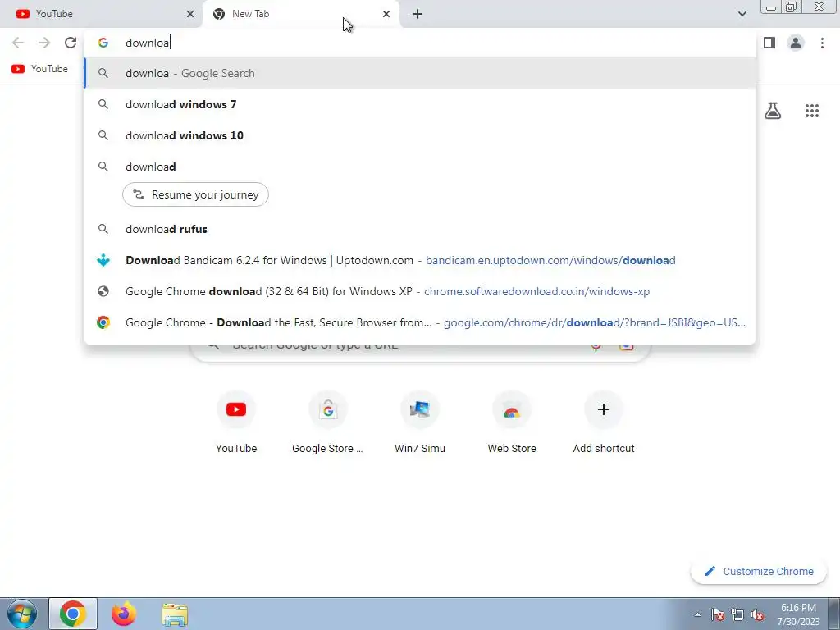Open Google Chrome download for Windows XP suggestion
Viewport: 840px width, 630px height.
pyautogui.click(x=420, y=291)
